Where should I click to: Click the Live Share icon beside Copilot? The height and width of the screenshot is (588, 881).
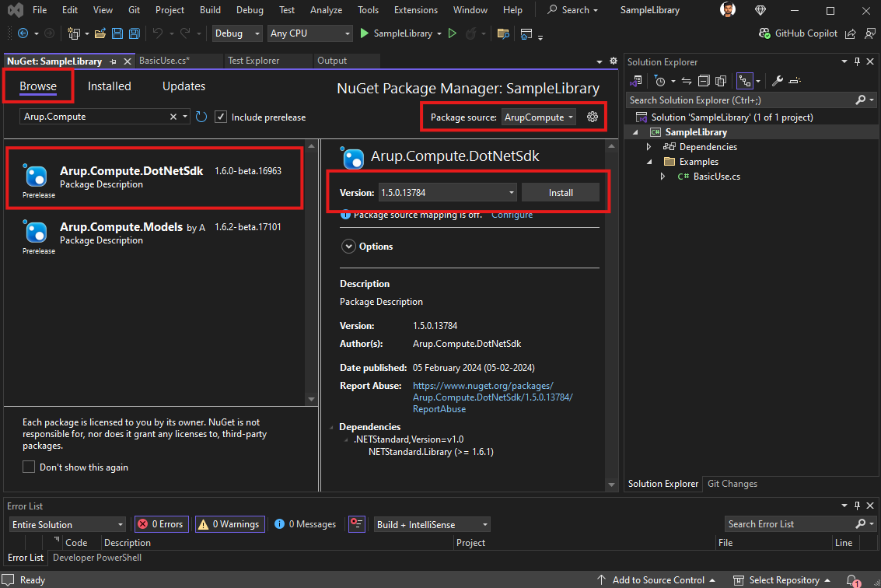[x=851, y=33]
